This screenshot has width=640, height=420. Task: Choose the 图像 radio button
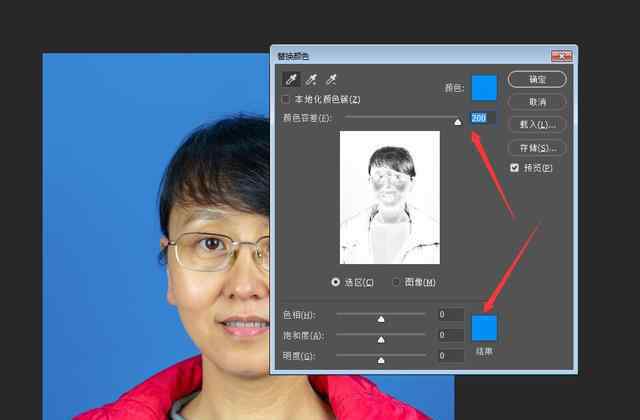pos(397,282)
